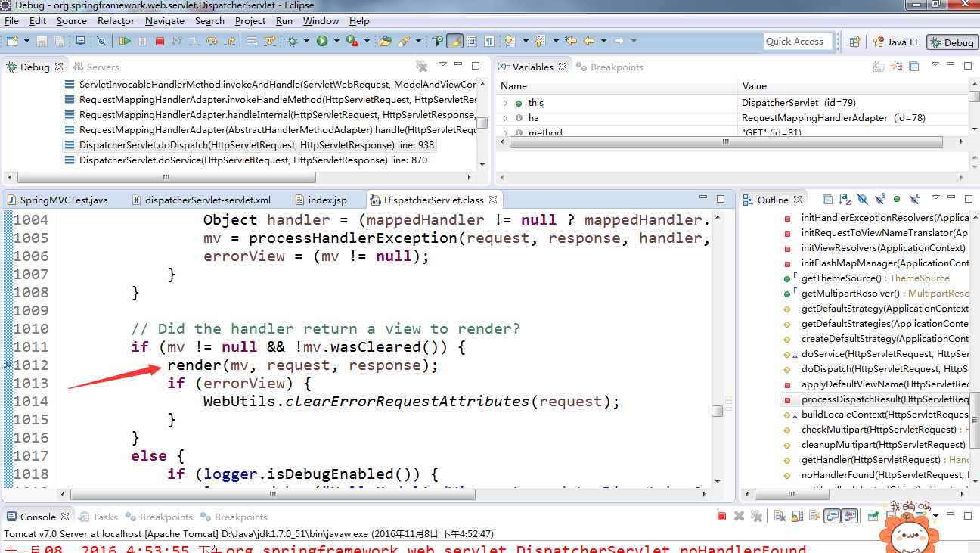This screenshot has height=553, width=980.
Task: Open Back history dropdown arrow
Action: 603,41
